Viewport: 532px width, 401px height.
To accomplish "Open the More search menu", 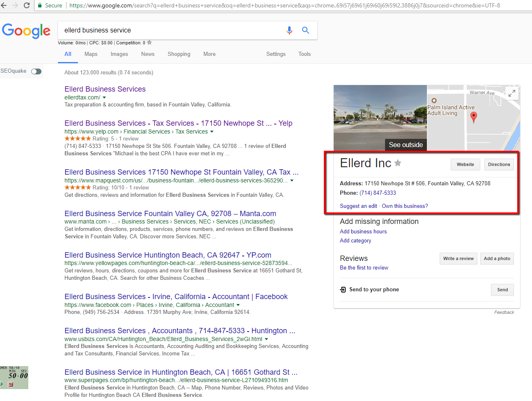I will click(x=209, y=54).
